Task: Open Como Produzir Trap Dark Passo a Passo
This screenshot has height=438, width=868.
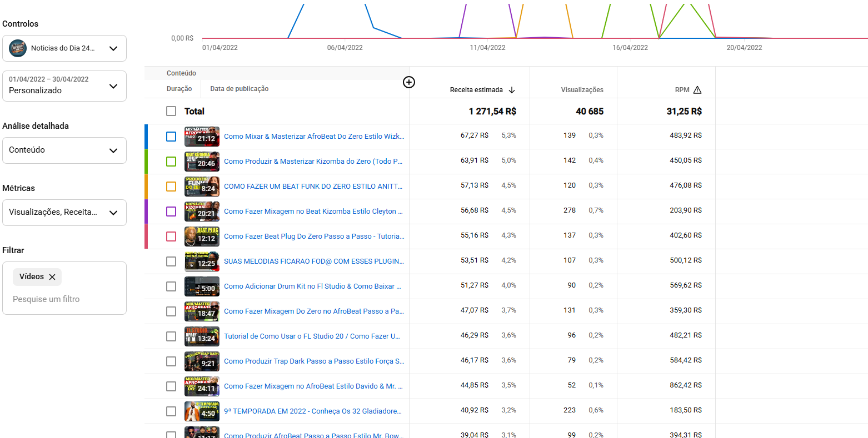Action: (x=314, y=361)
